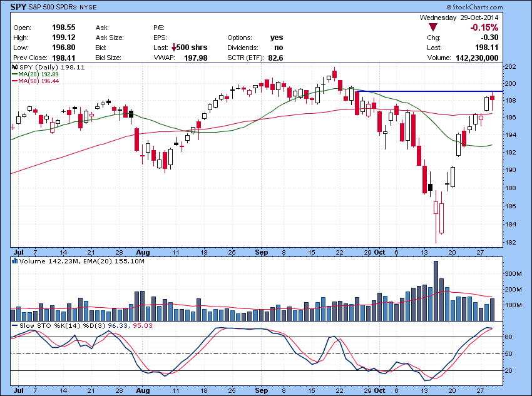This screenshot has width=532, height=396.
Task: Click the MA(50) 196.44 legend text
Action: (x=38, y=81)
